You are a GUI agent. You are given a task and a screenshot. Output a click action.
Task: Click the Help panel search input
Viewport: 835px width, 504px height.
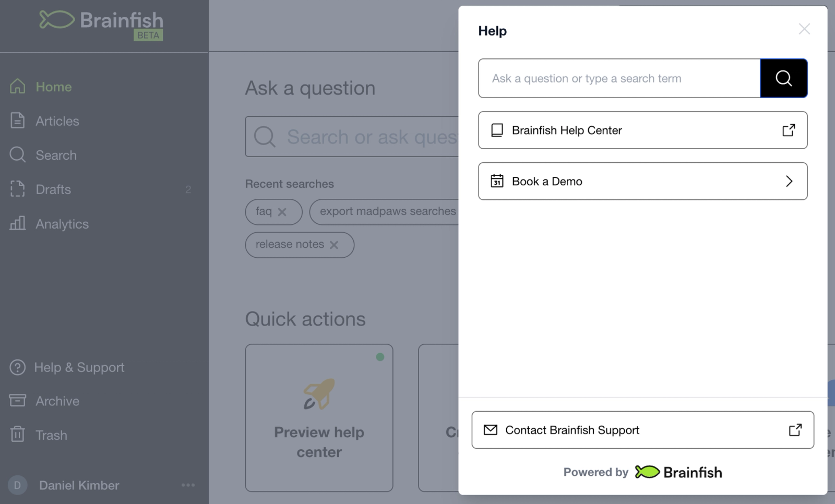[619, 78]
